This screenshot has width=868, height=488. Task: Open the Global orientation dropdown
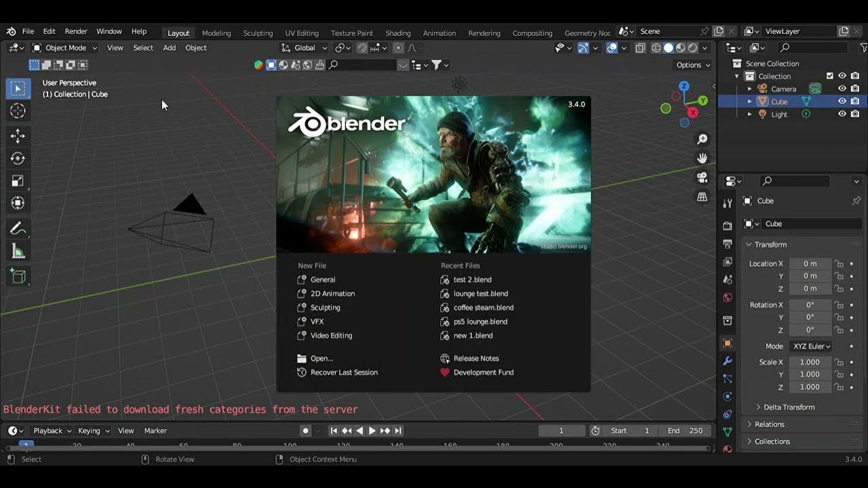tap(304, 48)
